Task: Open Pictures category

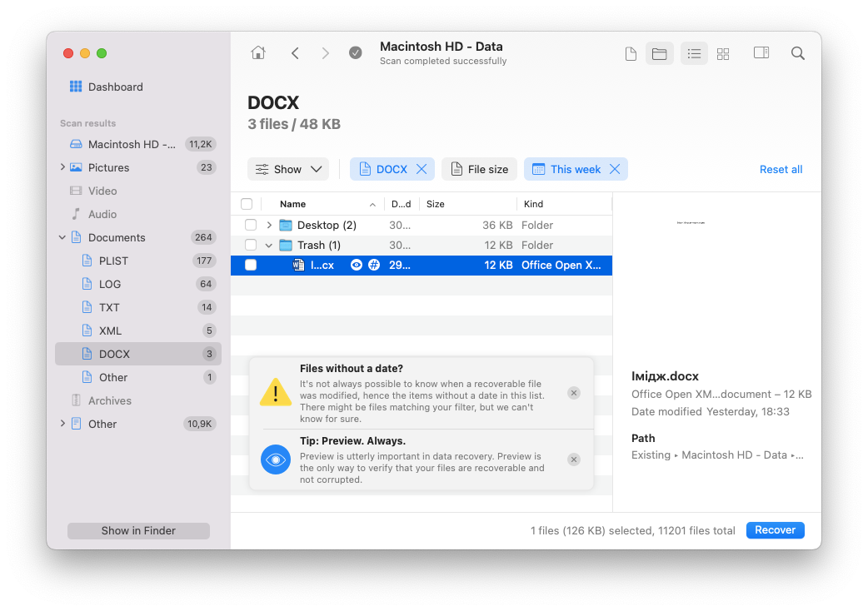Action: pos(138,167)
